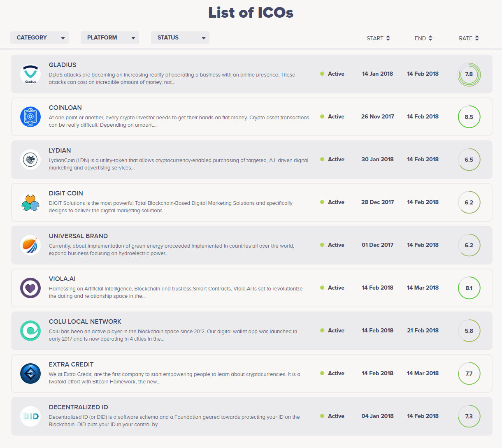Click the Universal Brand swirl logo
Screen dimensions: 502x448
tap(30, 245)
